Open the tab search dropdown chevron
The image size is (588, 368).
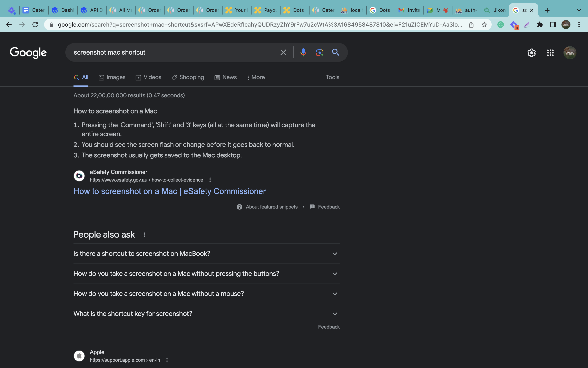(x=579, y=10)
